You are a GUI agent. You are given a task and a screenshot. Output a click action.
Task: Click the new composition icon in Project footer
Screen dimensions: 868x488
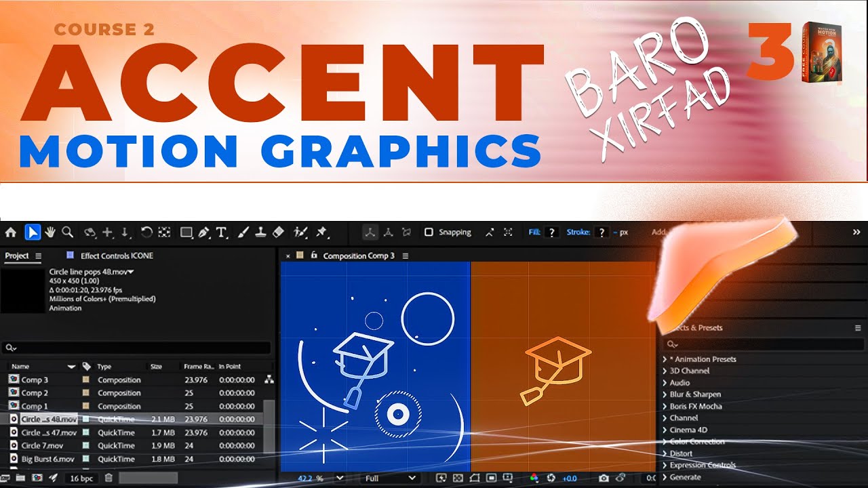(x=38, y=478)
